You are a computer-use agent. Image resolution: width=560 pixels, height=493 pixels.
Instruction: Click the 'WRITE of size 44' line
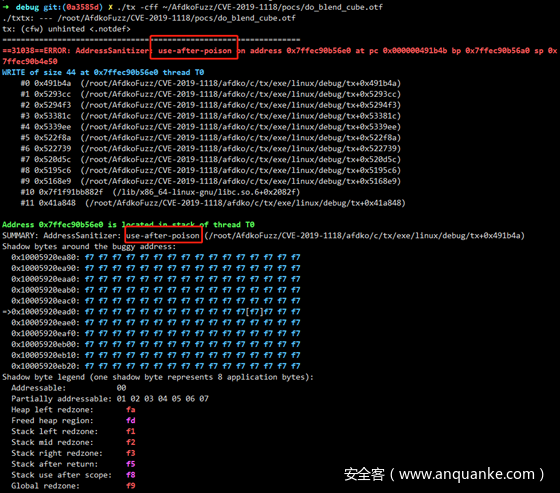[x=103, y=73]
